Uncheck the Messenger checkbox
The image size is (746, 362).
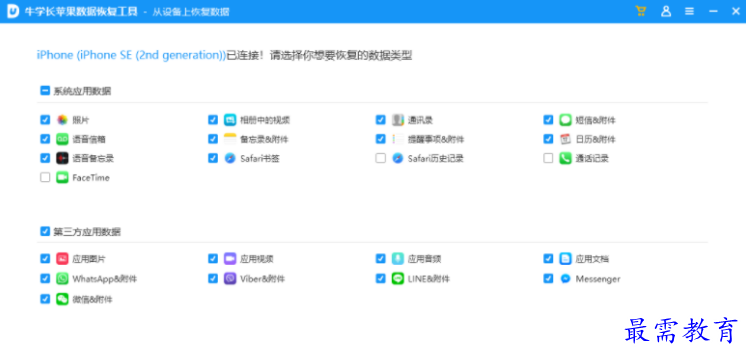click(549, 278)
